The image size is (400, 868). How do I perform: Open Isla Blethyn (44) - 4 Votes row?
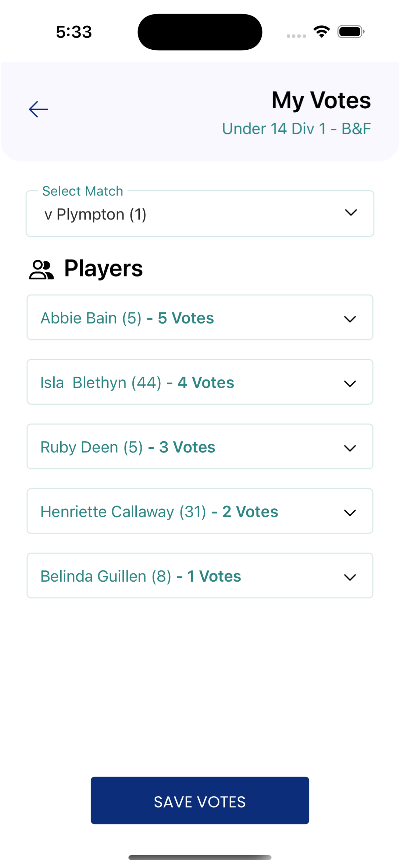(200, 382)
